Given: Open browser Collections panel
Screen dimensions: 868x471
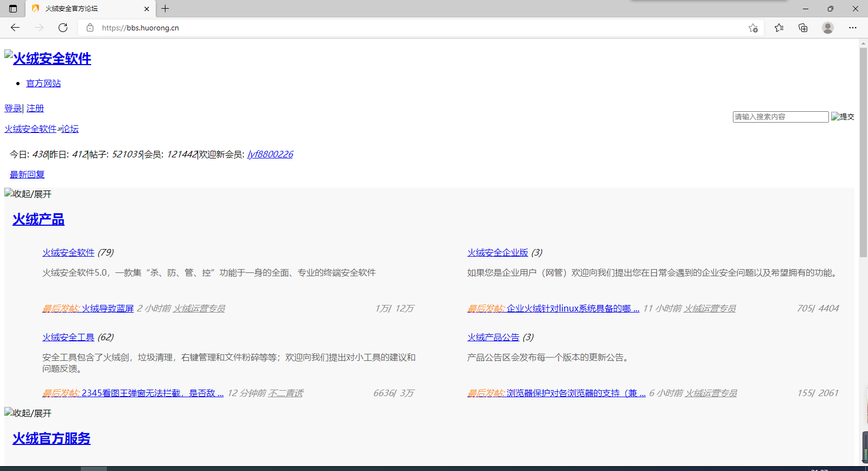Looking at the screenshot, I should (x=803, y=28).
